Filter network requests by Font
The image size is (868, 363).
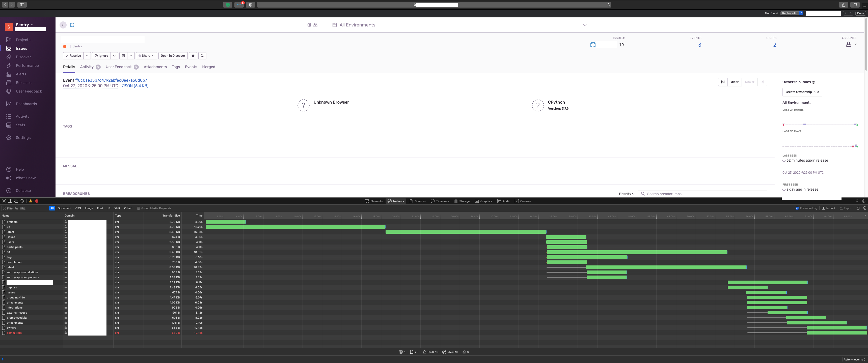(100, 208)
